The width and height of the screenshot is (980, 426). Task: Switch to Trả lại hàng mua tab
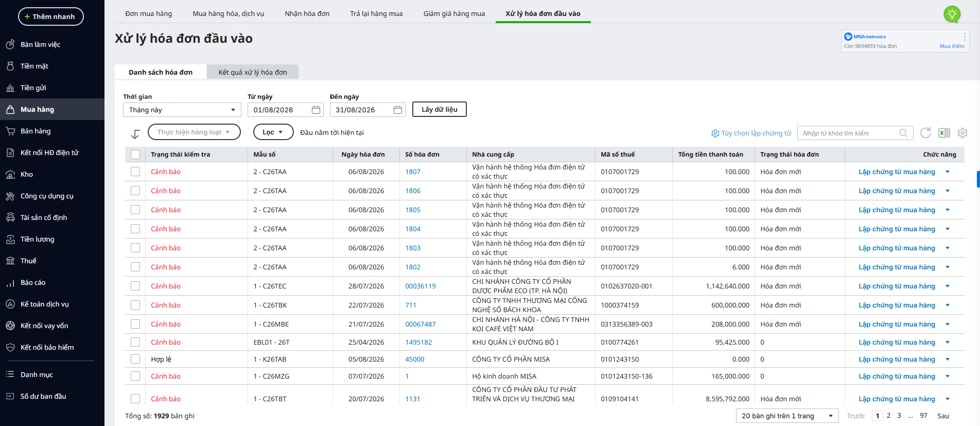(377, 13)
